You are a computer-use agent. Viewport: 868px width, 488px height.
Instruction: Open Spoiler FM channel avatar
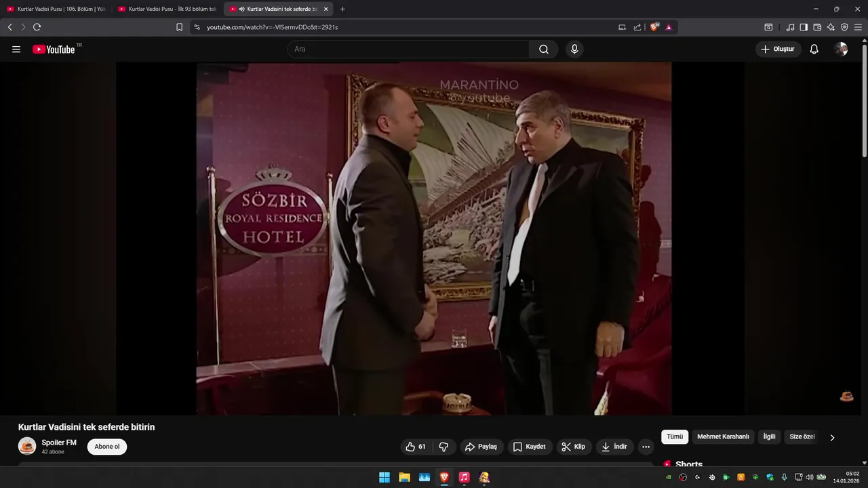coord(27,446)
